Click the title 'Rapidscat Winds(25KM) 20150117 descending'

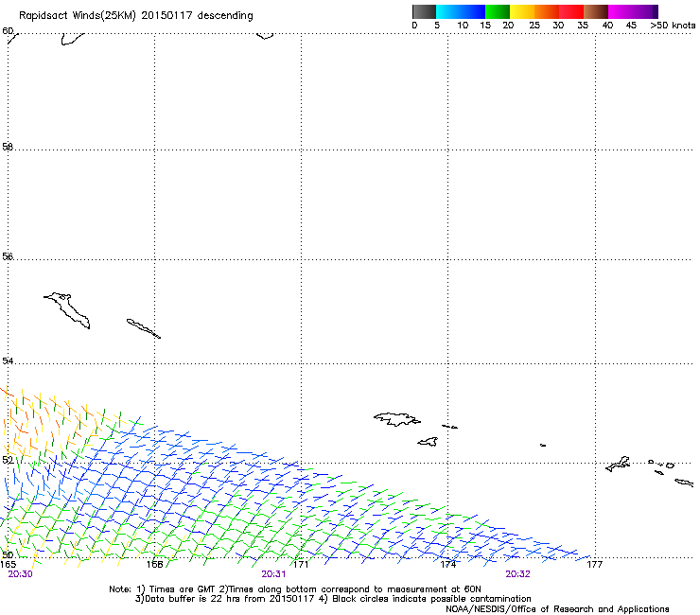click(x=135, y=16)
